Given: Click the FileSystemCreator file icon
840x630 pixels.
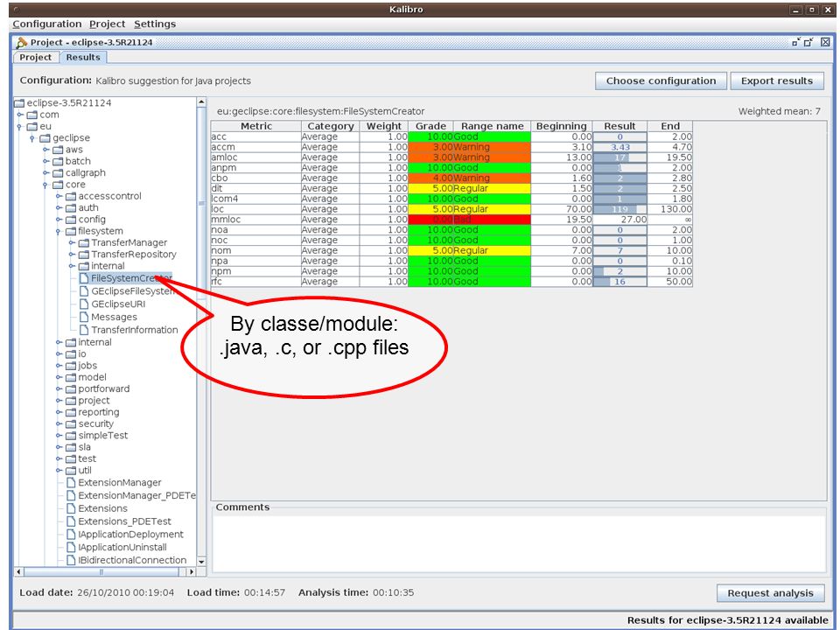Looking at the screenshot, I should [84, 278].
